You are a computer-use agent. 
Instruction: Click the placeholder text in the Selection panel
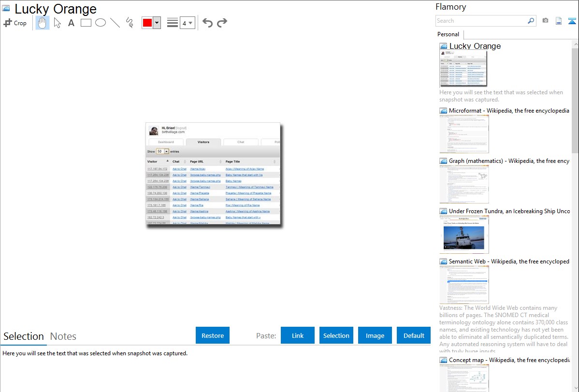click(95, 354)
